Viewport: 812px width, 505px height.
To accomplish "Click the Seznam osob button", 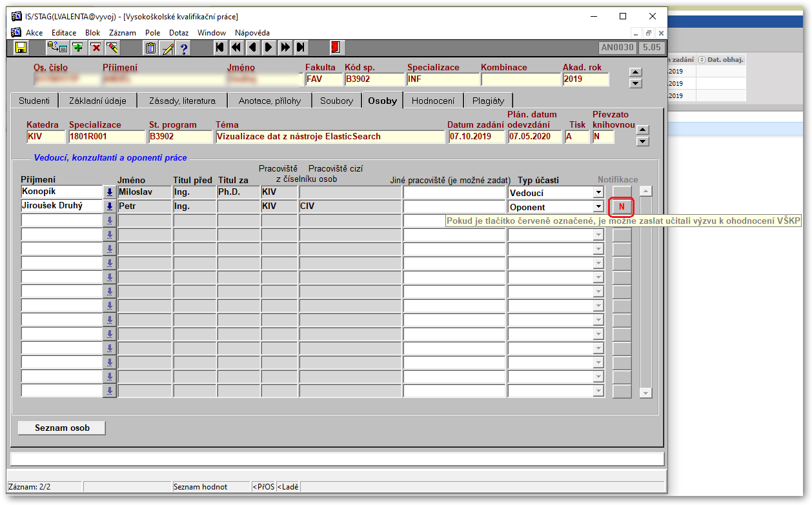I will pyautogui.click(x=62, y=428).
